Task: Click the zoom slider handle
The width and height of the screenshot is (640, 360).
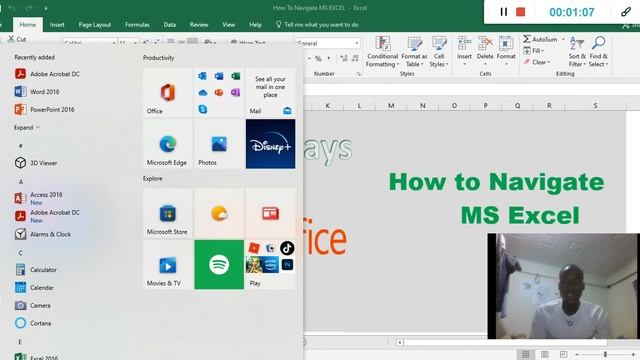Action: (x=605, y=354)
